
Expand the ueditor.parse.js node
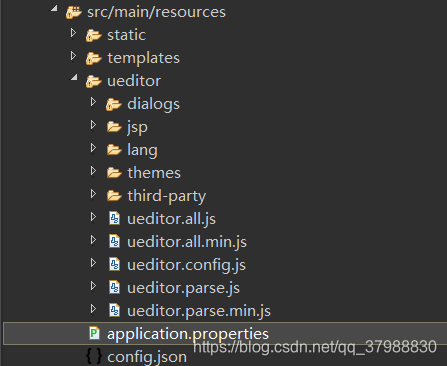(x=94, y=286)
